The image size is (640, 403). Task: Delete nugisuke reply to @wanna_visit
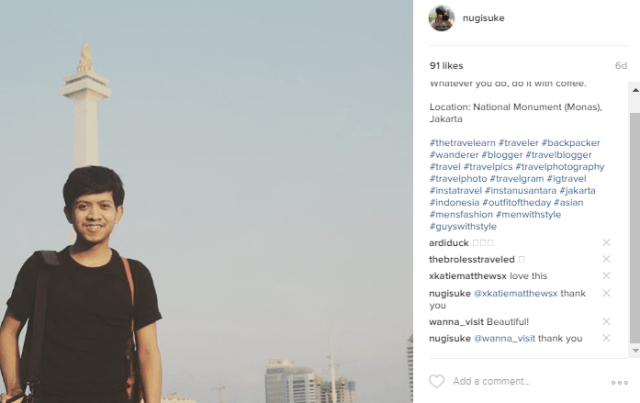tap(606, 338)
